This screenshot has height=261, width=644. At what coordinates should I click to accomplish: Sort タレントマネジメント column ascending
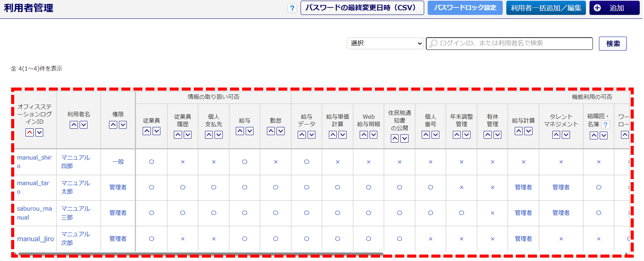click(x=556, y=135)
